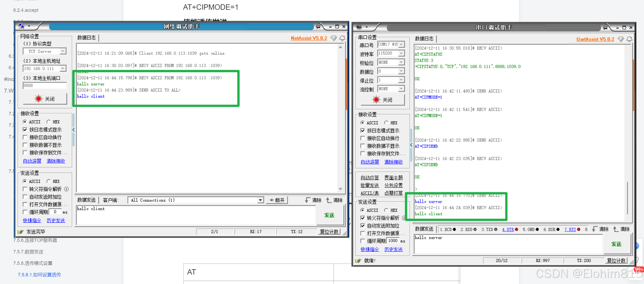Select HEX receive mode in NetAssist

49,122
